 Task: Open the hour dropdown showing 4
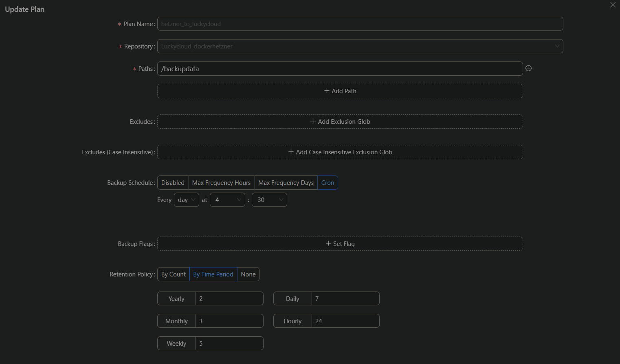pyautogui.click(x=227, y=200)
